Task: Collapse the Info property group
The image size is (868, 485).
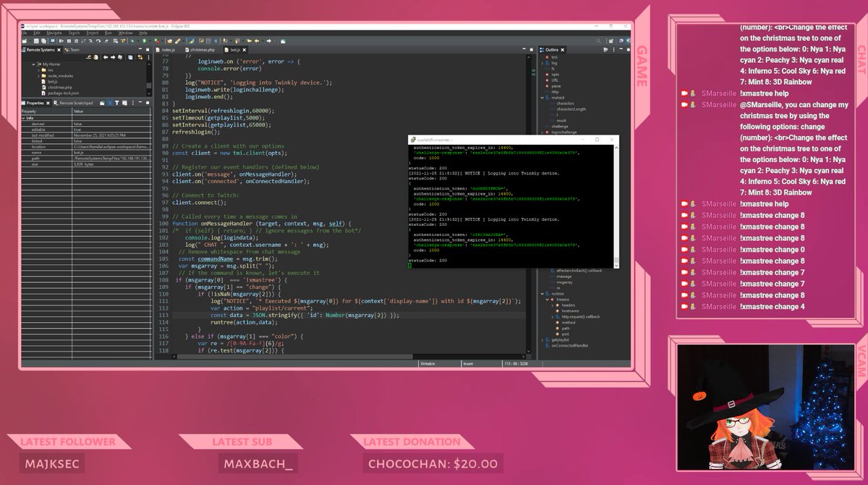Action: (24, 118)
